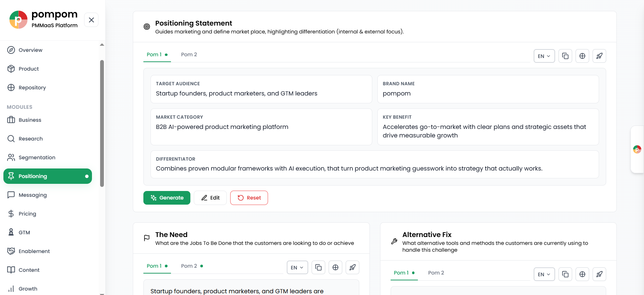Click the sidebar scroll up arrow
The image size is (644, 295).
click(x=102, y=45)
